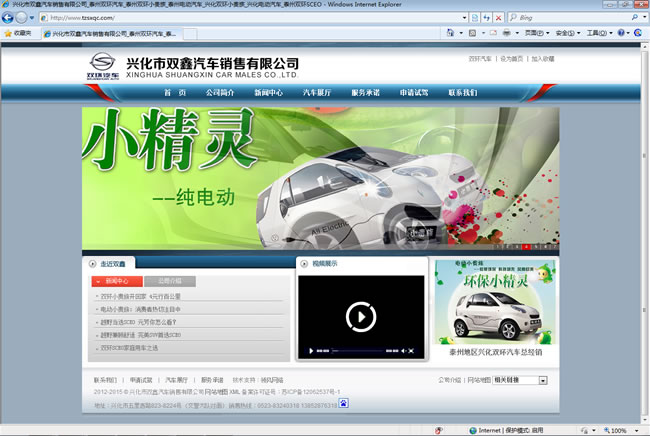This screenshot has width=650, height=436.
Task: Click footer link 服务承诺
Action: (212, 380)
